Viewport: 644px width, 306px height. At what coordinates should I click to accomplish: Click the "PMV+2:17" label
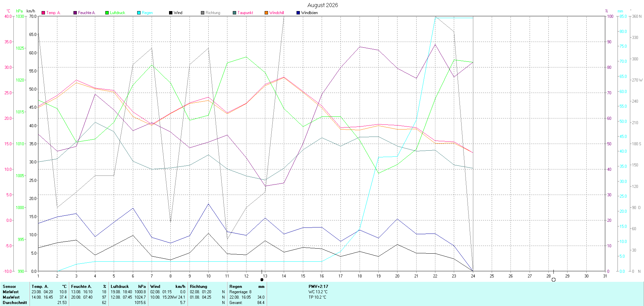[318, 287]
